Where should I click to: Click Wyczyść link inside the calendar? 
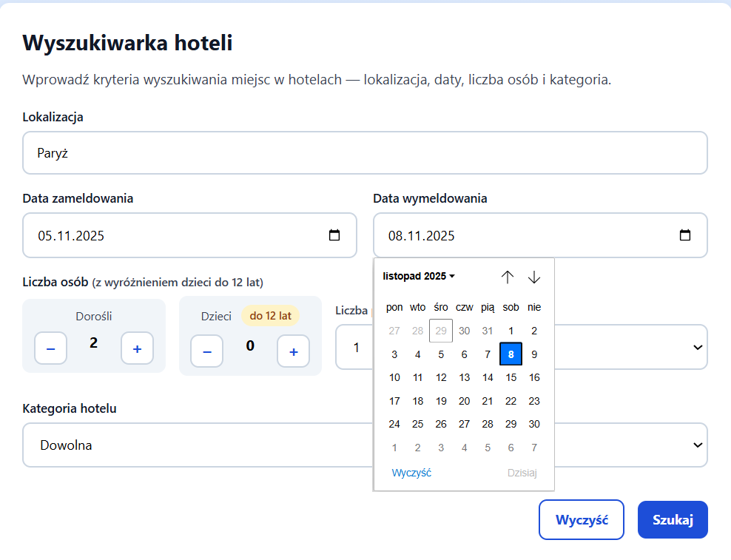click(411, 473)
